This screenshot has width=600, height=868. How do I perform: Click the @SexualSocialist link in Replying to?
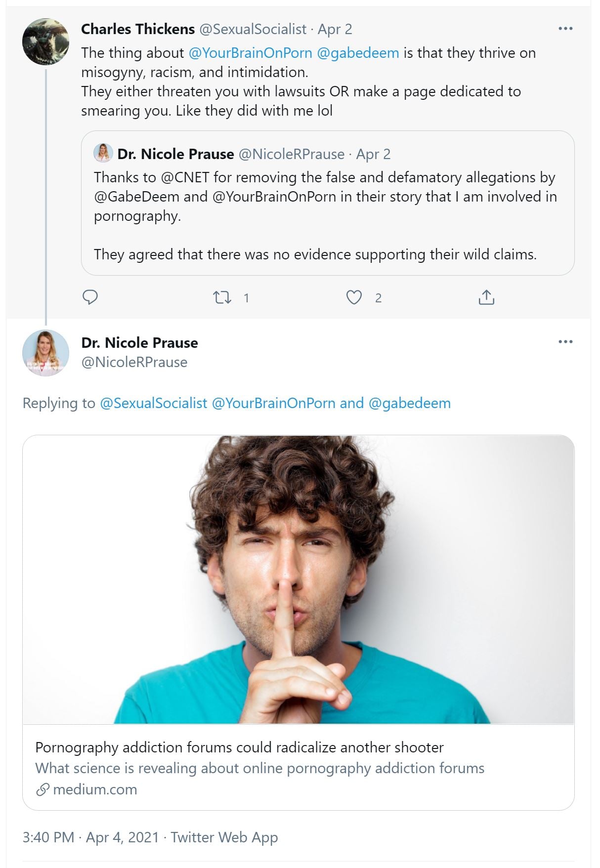pos(153,403)
